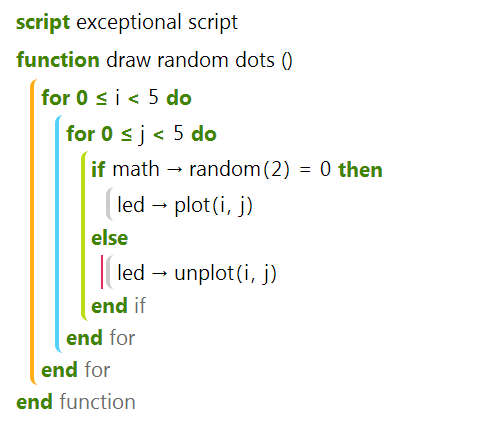
Task: Click the number 5 in the j loop
Action: coord(178,133)
